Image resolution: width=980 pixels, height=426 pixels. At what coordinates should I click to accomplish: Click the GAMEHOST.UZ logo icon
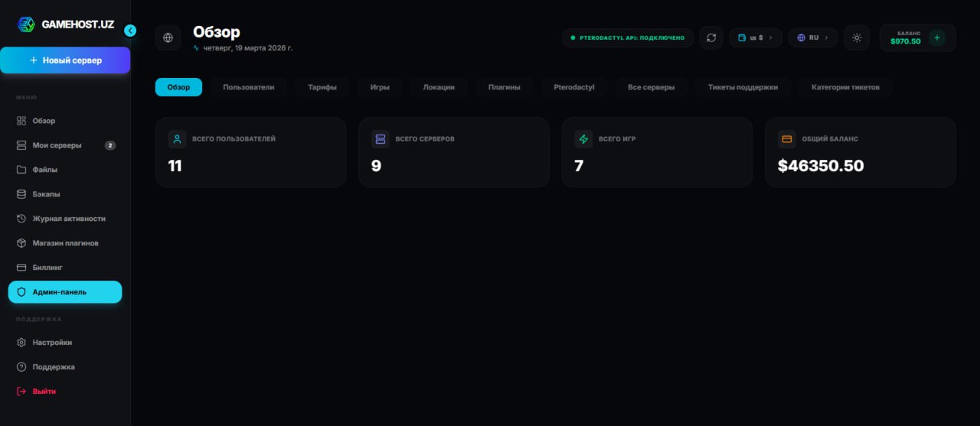click(x=26, y=24)
